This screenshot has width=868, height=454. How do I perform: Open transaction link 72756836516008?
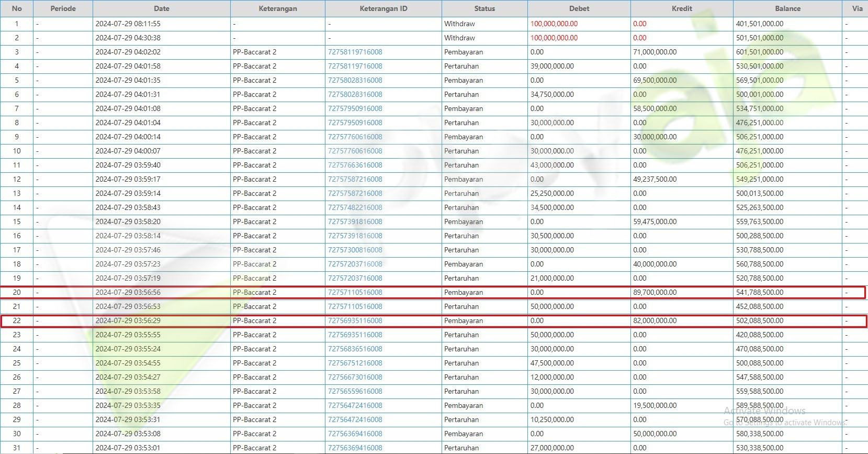pyautogui.click(x=355, y=349)
